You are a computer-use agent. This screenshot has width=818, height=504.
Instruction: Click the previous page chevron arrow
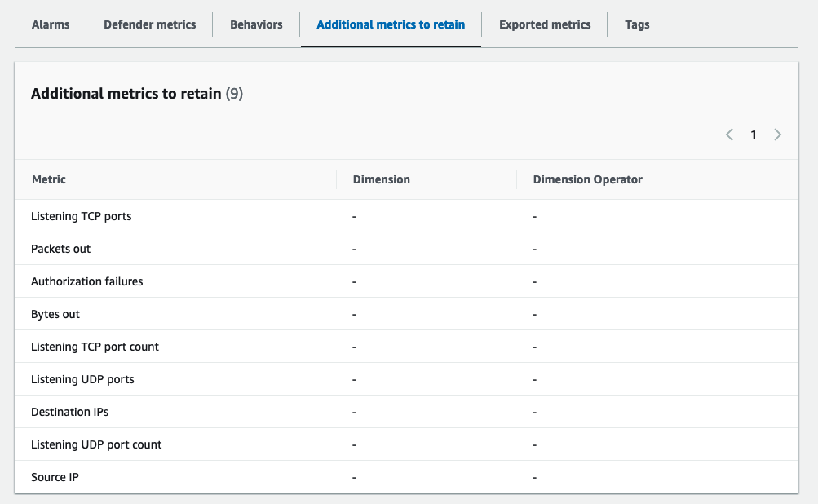pos(729,134)
